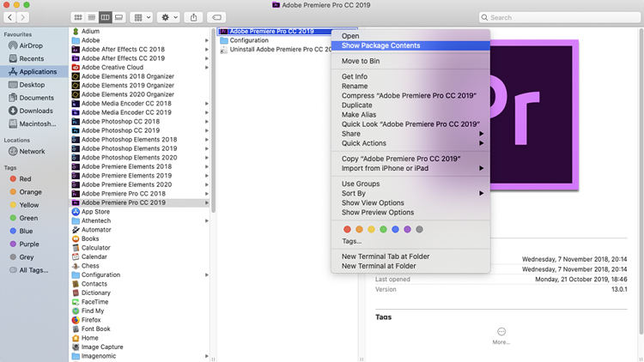Open Recents in the sidebar
This screenshot has width=644, height=362.
coord(31,58)
